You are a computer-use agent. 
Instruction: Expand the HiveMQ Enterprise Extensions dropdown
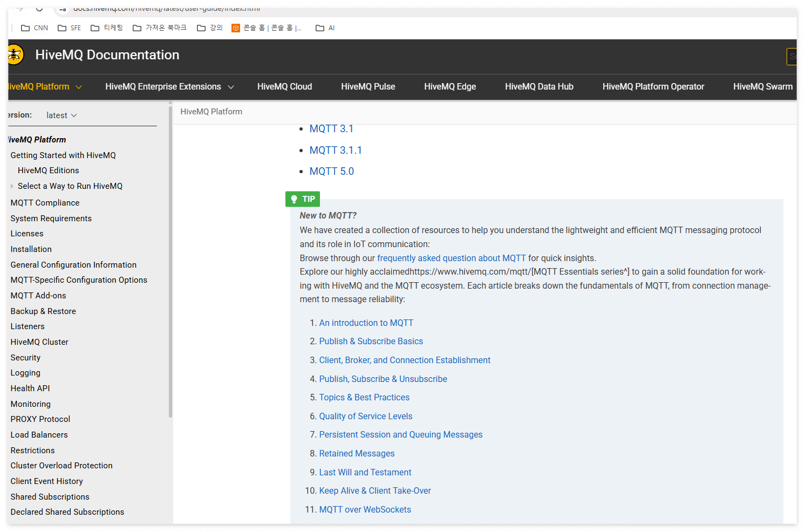(x=231, y=87)
